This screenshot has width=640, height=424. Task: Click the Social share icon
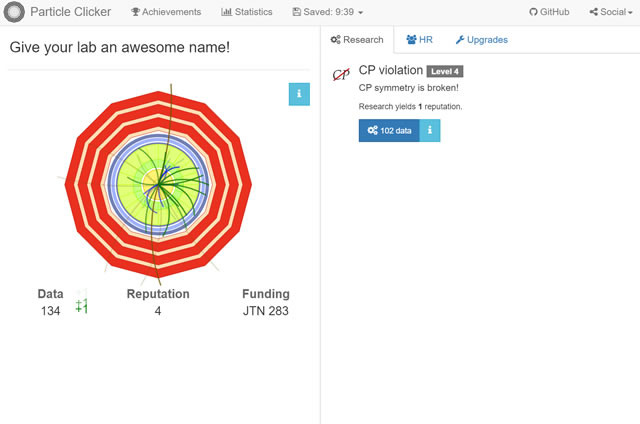click(x=594, y=12)
